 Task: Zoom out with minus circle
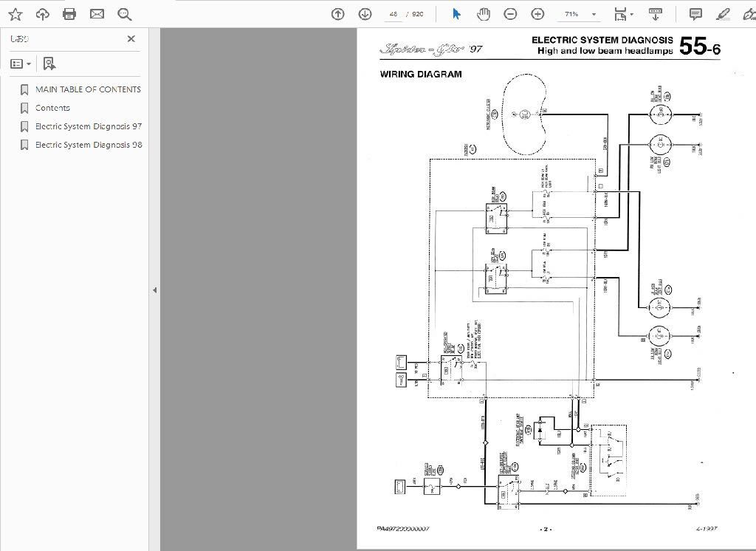coord(510,15)
